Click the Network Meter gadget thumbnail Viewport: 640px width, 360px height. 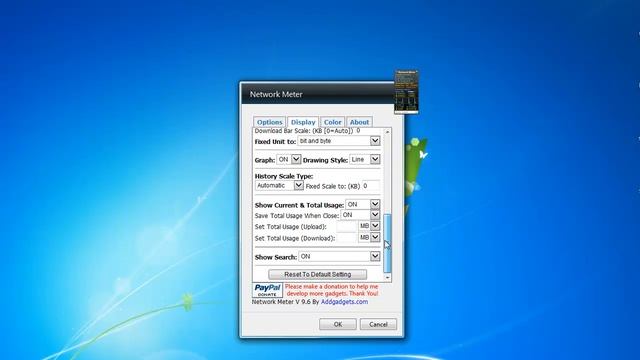pyautogui.click(x=406, y=92)
